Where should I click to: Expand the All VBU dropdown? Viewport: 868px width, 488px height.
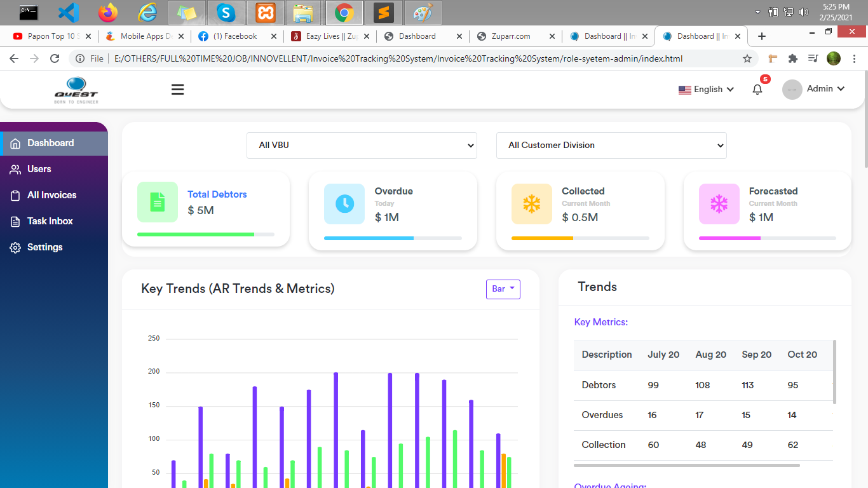(362, 146)
